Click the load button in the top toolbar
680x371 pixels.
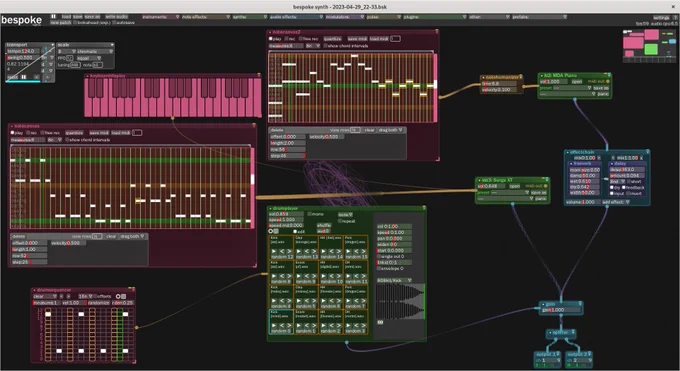[x=66, y=16]
